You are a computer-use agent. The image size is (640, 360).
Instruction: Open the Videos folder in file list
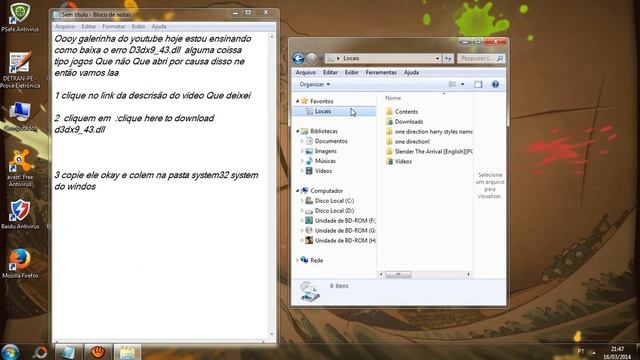(x=399, y=162)
